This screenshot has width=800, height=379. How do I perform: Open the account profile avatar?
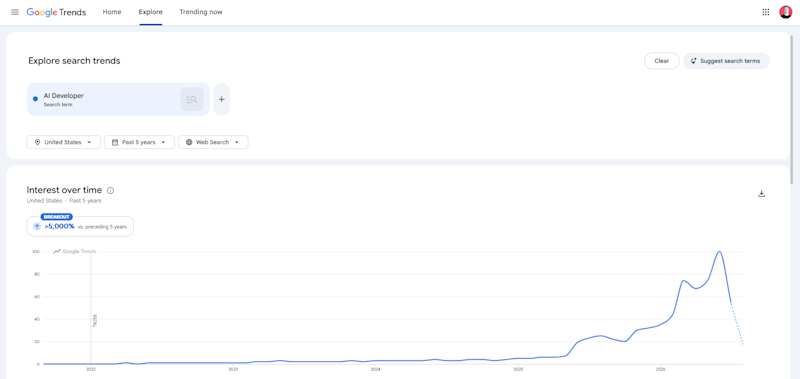785,12
